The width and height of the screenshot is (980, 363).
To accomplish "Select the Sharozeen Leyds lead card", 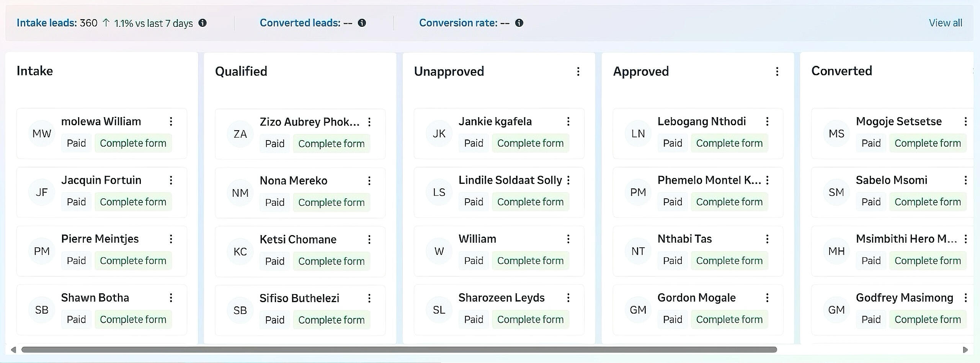I will click(x=499, y=309).
